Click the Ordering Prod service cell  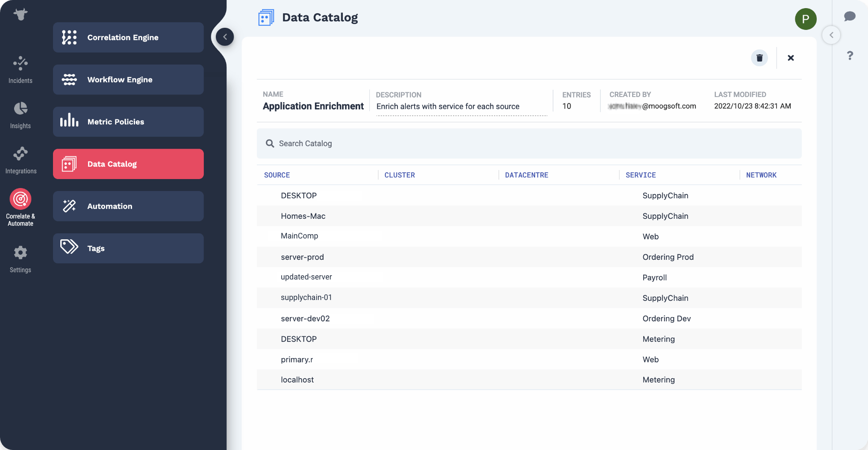click(x=668, y=257)
